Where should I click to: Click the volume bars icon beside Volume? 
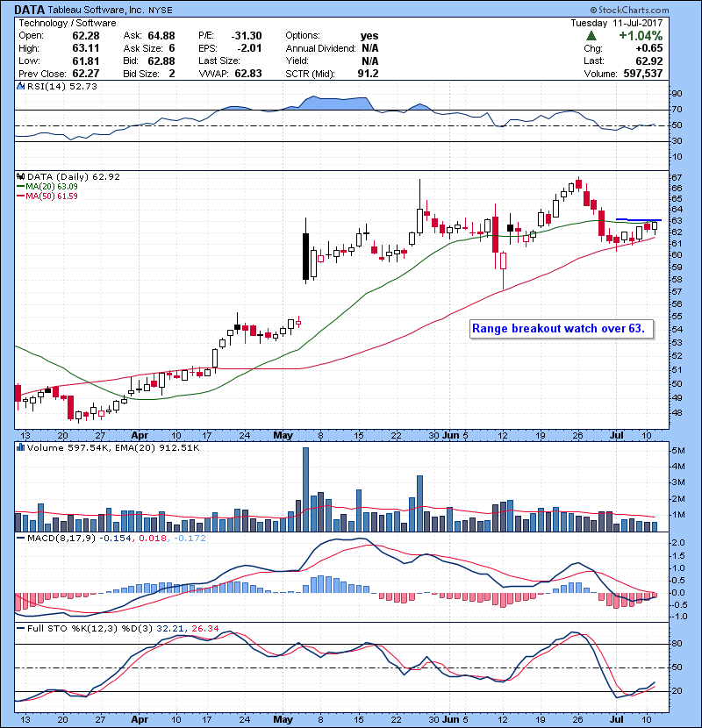coord(20,447)
